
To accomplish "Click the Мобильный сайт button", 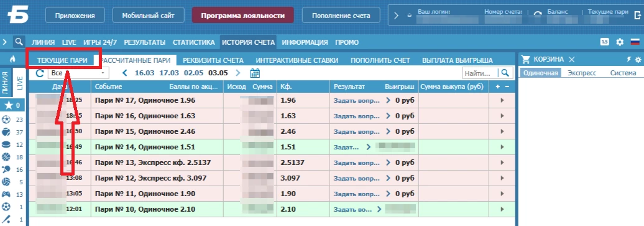I will (x=148, y=16).
